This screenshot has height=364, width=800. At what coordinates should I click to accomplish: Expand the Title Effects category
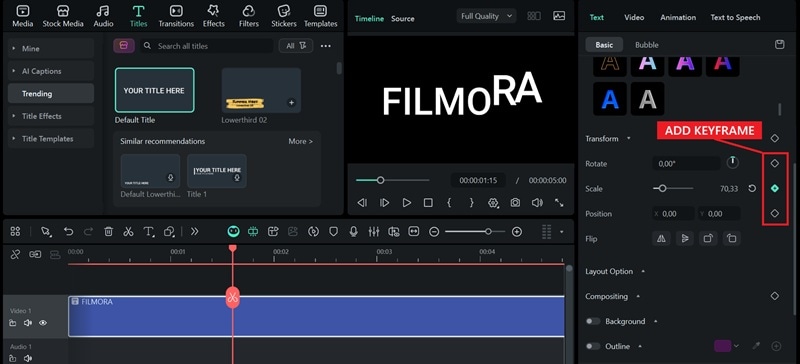(51, 116)
